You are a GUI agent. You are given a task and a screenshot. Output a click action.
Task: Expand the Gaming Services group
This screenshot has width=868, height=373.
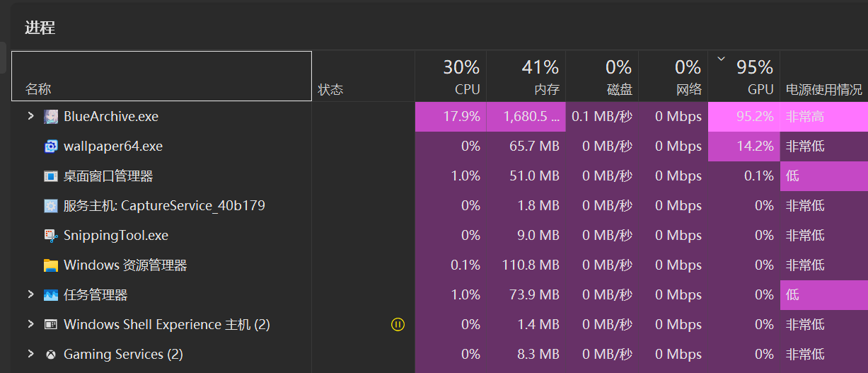click(x=30, y=354)
